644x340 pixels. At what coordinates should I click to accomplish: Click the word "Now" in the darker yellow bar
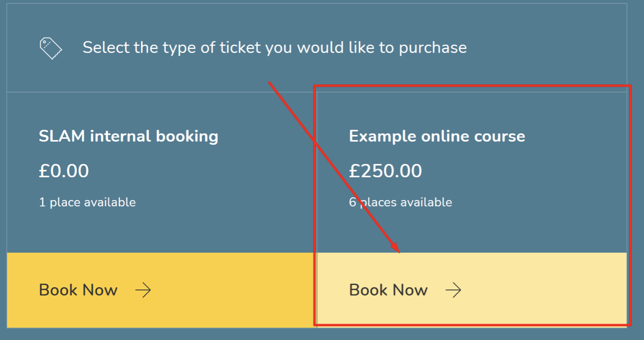(x=100, y=290)
